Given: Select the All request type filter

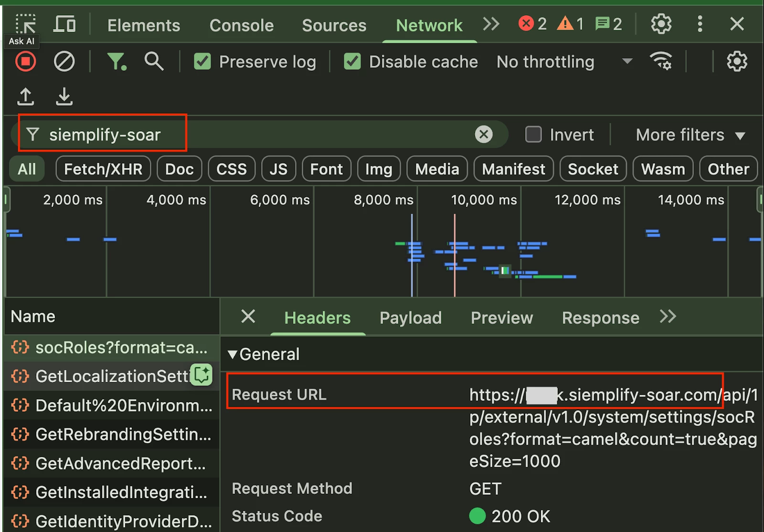Looking at the screenshot, I should [x=27, y=169].
